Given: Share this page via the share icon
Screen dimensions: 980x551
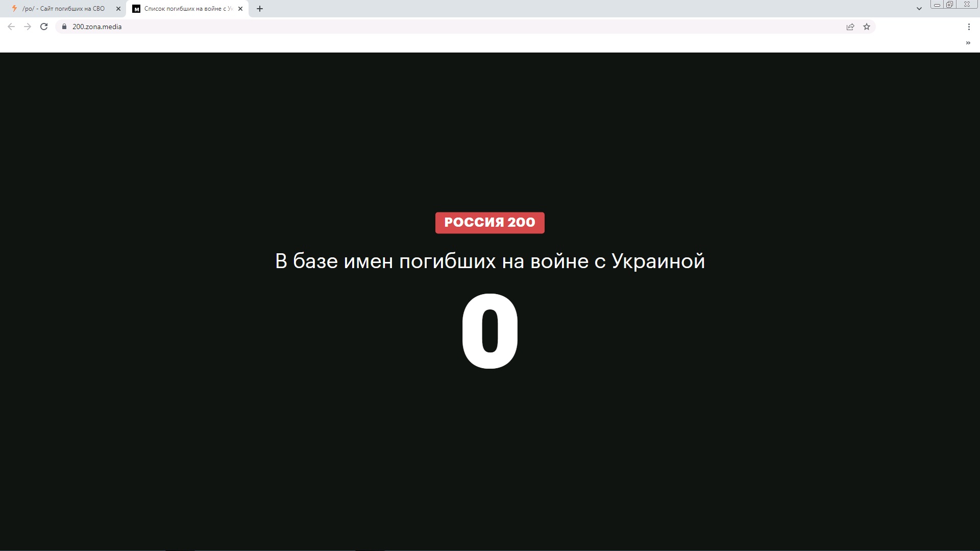Looking at the screenshot, I should 850,27.
